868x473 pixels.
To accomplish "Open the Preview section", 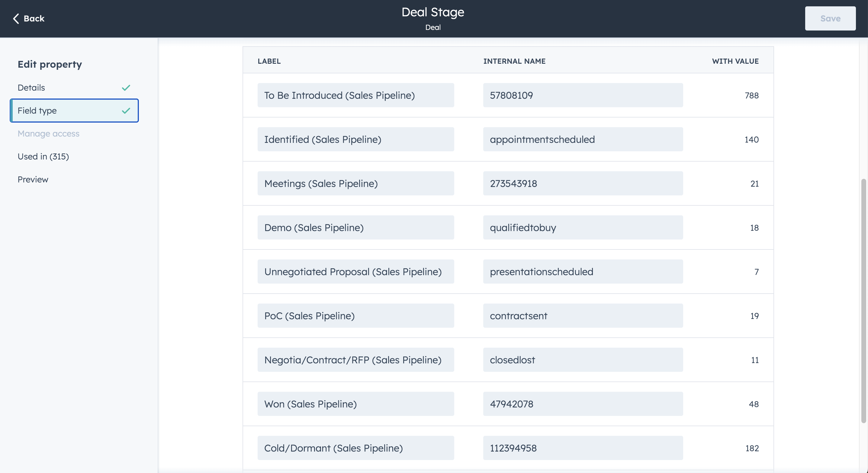I will click(33, 179).
